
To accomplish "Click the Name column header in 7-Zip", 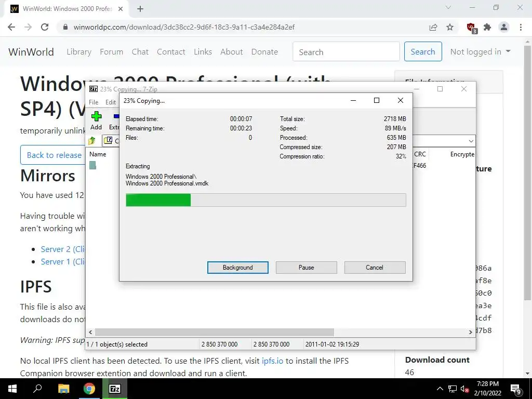I will [x=98, y=154].
